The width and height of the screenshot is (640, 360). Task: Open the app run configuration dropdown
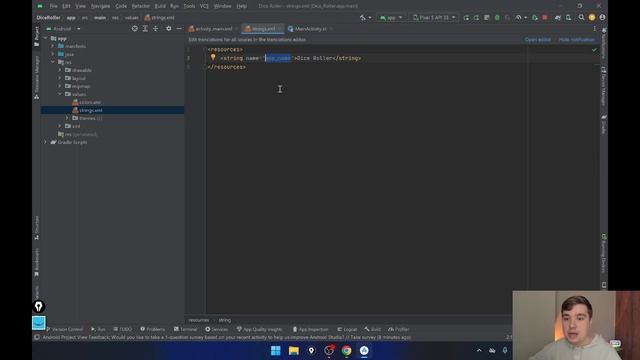[x=391, y=18]
